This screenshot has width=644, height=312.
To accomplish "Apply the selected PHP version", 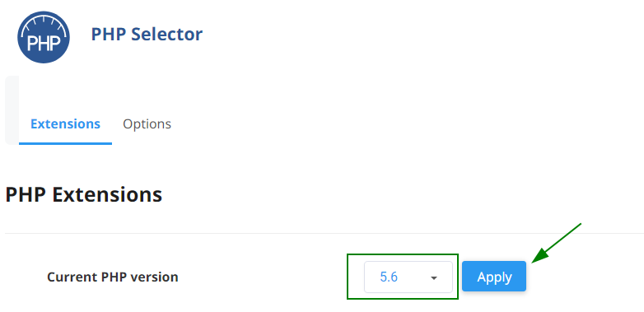I will click(494, 277).
